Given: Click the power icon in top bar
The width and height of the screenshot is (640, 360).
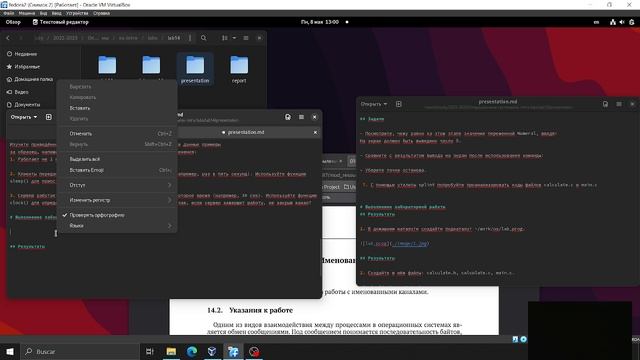Looking at the screenshot, I should 631,22.
